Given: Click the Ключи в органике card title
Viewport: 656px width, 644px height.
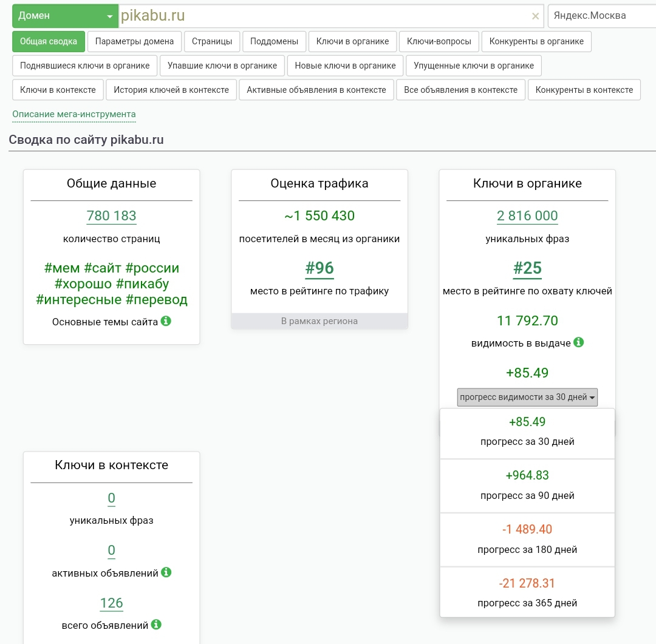Looking at the screenshot, I should point(527,183).
